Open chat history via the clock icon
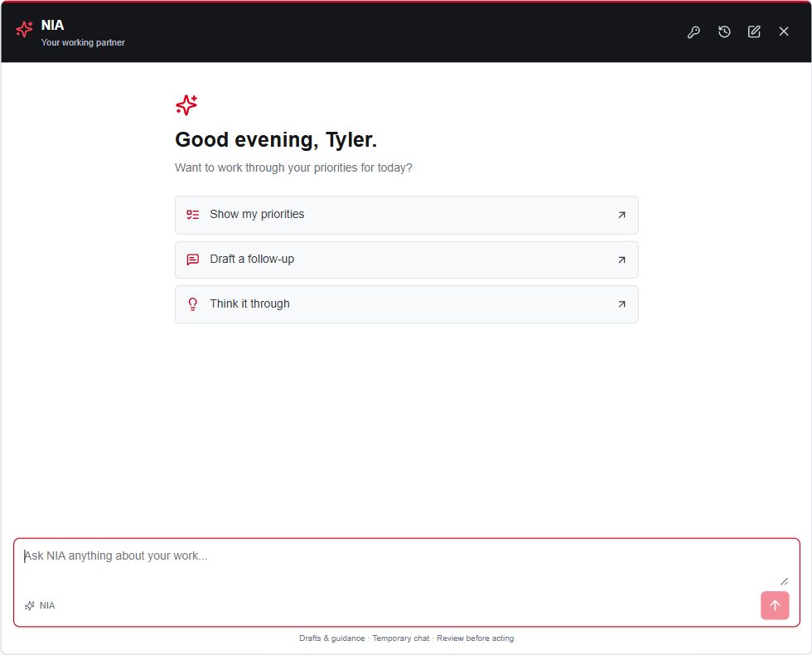Viewport: 812px width, 655px height. point(724,32)
